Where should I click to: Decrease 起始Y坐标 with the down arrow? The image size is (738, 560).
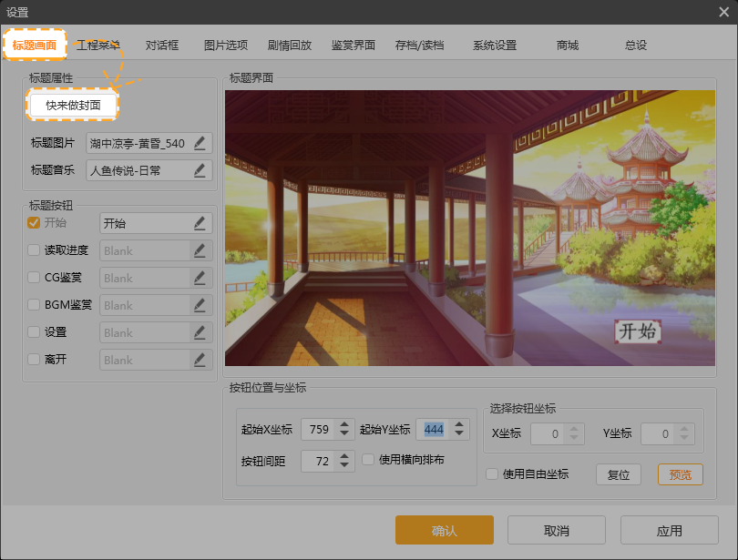tap(458, 434)
